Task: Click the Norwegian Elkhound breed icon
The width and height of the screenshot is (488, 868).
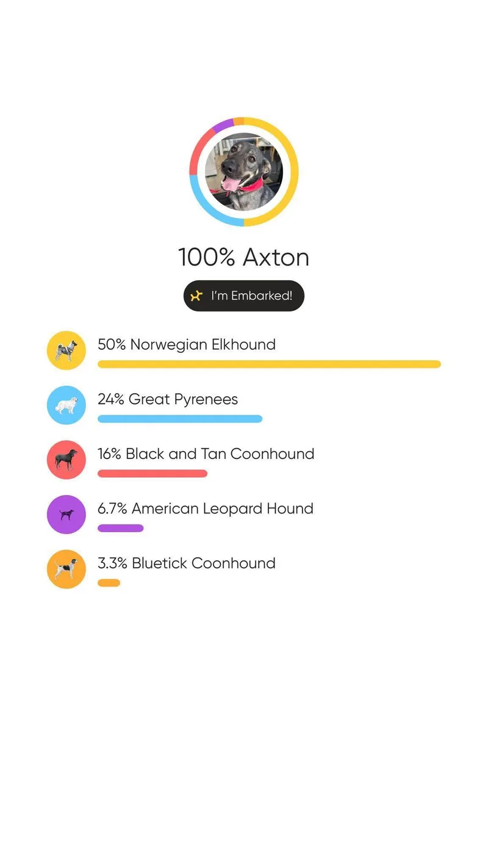Action: tap(66, 350)
